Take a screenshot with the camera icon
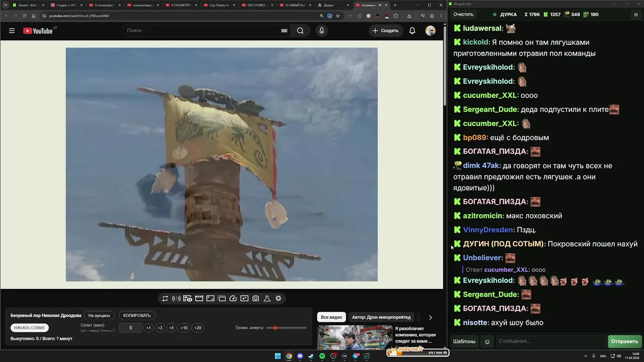The image size is (644, 362). [256, 299]
